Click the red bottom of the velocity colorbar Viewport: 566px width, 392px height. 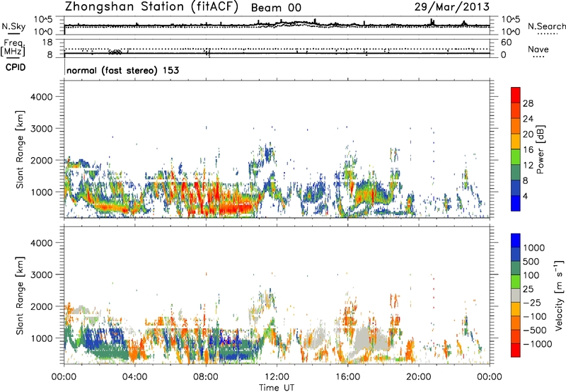[516, 350]
